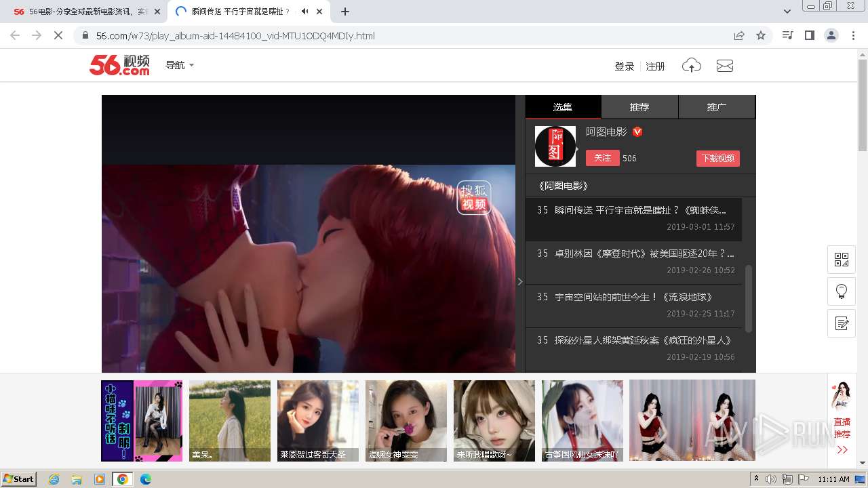Image resolution: width=868 pixels, height=488 pixels.
Task: Launch Microsoft Edge from taskbar
Action: 145,479
